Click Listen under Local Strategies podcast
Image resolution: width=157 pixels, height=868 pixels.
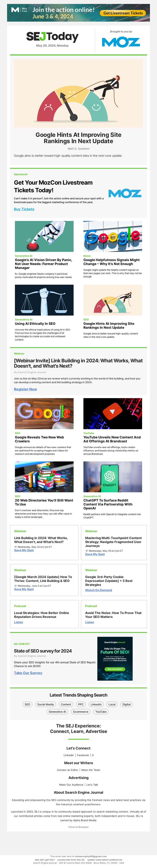click(18, 622)
